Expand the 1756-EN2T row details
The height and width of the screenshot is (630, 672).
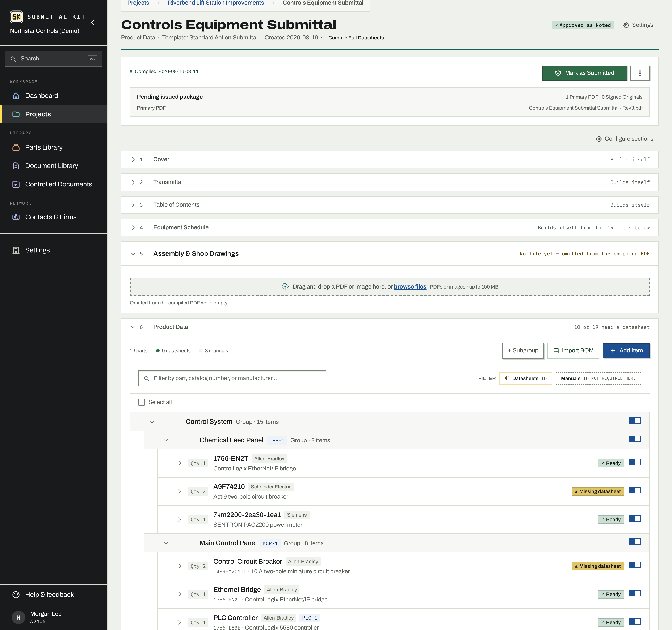pos(180,463)
